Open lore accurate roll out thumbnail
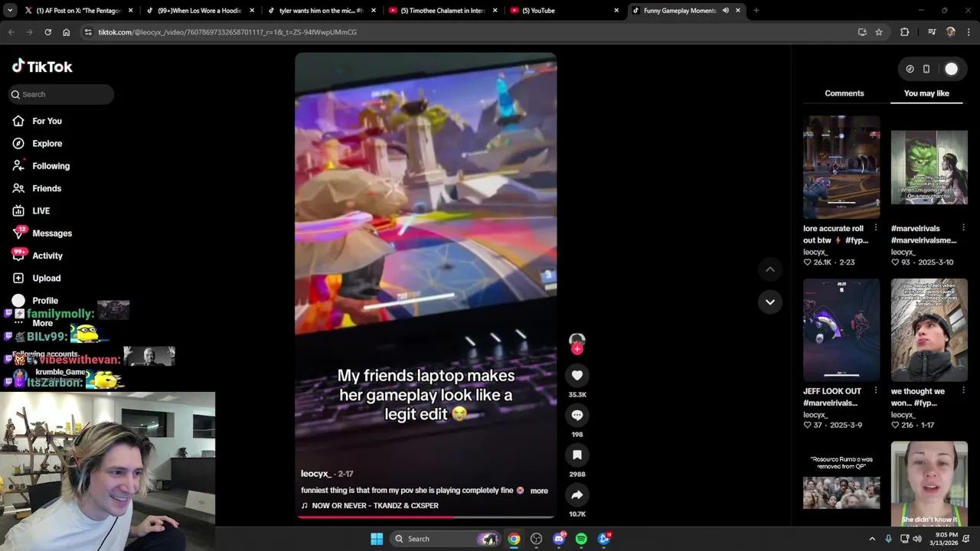980x551 pixels. click(841, 168)
